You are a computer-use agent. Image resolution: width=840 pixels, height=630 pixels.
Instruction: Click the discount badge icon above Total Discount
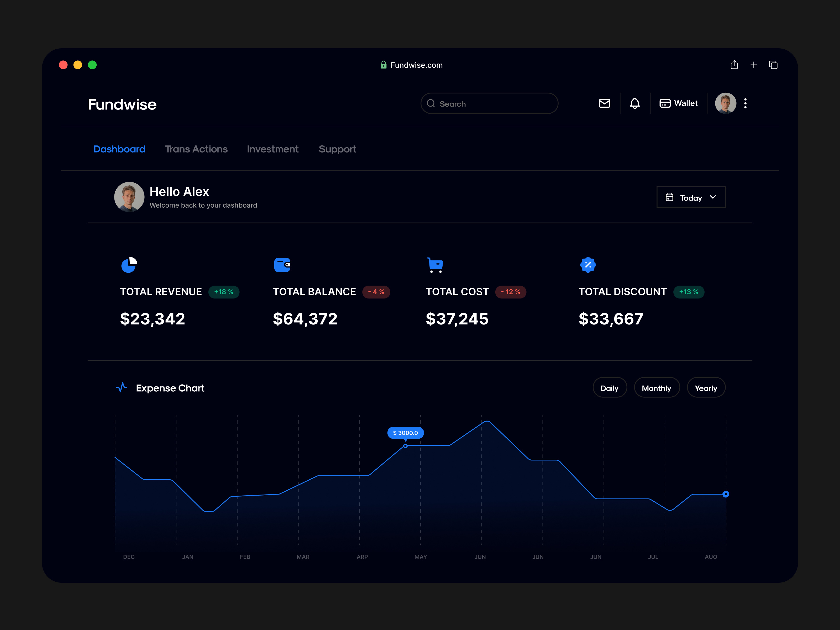click(587, 265)
